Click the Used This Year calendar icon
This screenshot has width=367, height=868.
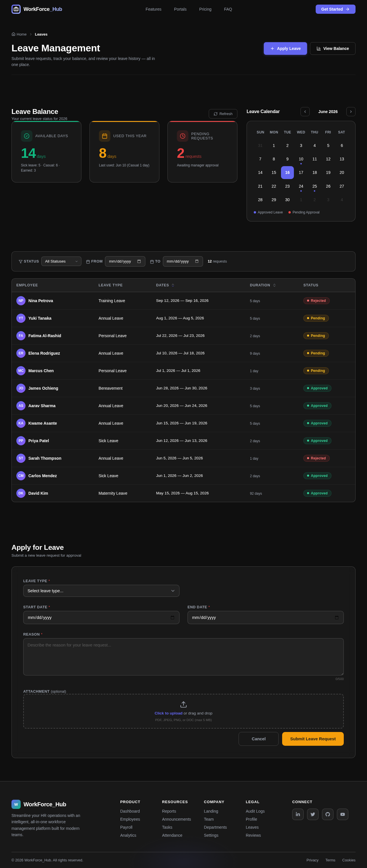[105, 136]
